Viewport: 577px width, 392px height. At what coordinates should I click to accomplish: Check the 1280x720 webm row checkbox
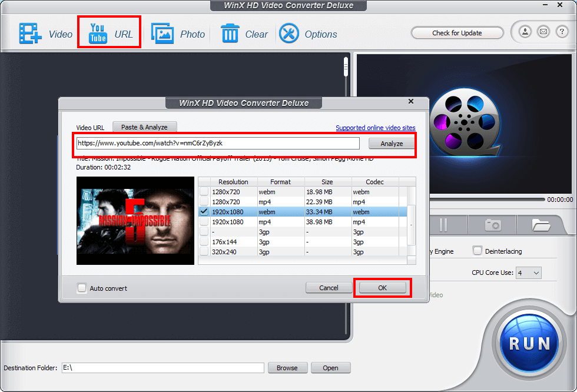point(204,192)
